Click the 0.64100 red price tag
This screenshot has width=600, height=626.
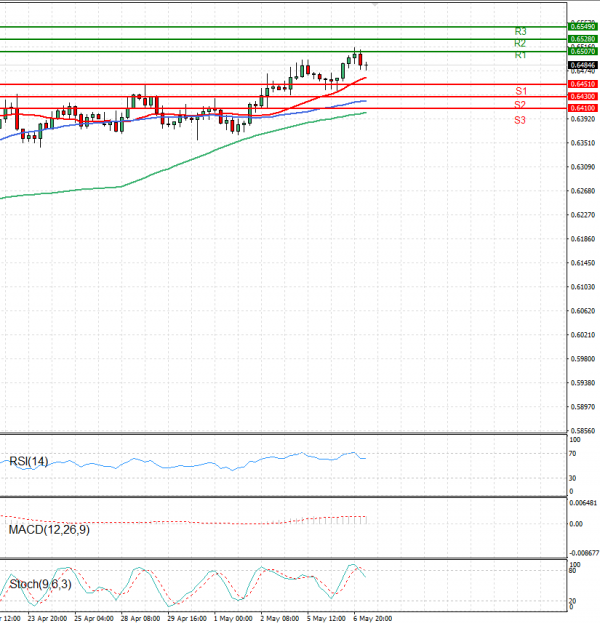point(583,107)
